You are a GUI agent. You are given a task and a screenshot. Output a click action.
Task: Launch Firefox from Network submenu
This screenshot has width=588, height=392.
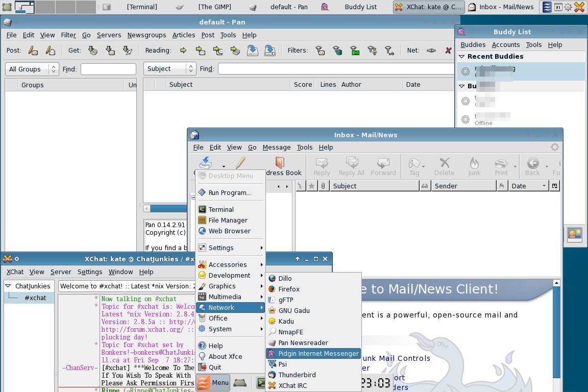(x=313, y=289)
